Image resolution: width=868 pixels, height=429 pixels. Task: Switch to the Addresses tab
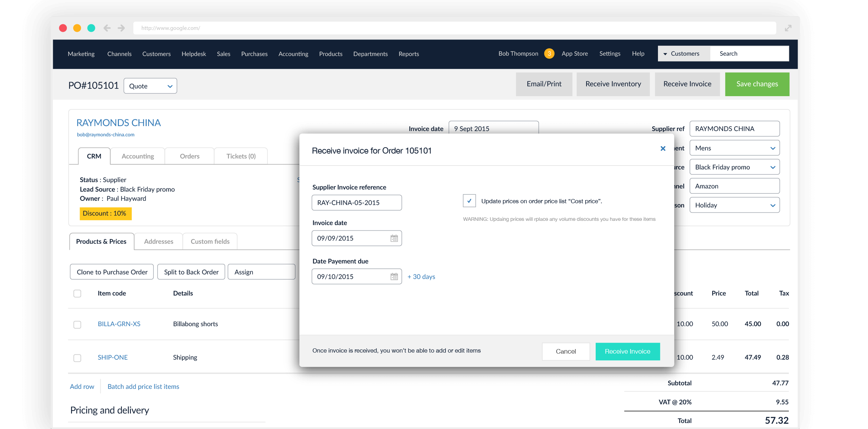158,242
